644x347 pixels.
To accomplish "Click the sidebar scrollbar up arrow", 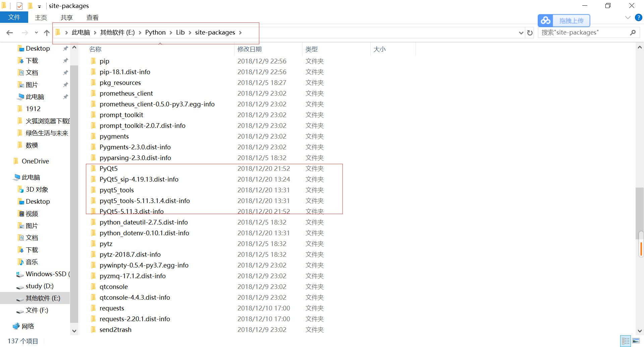I will [74, 48].
